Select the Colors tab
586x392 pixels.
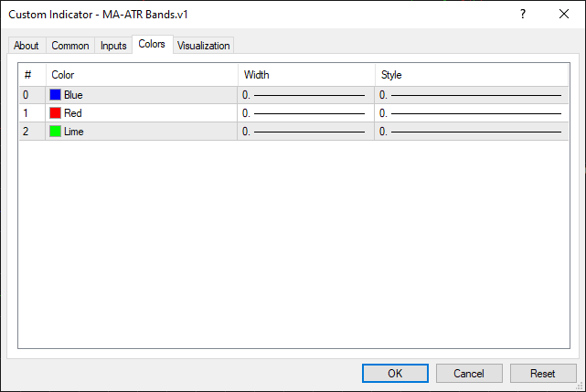152,44
